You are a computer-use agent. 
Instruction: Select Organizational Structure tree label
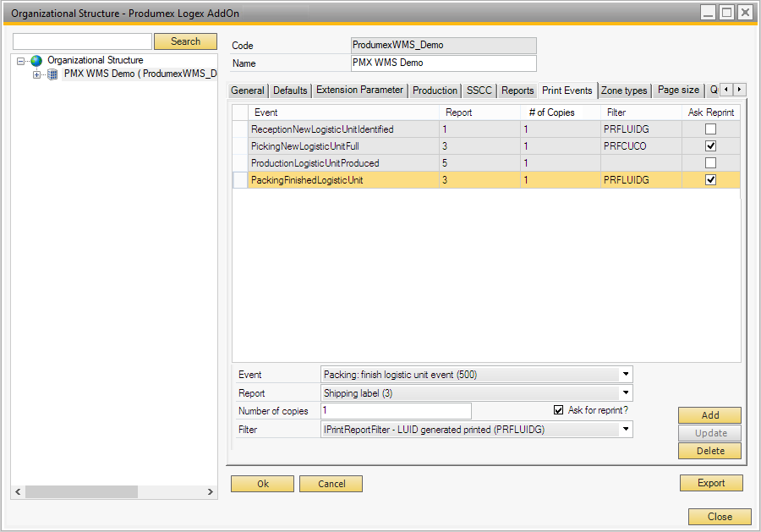coord(95,60)
